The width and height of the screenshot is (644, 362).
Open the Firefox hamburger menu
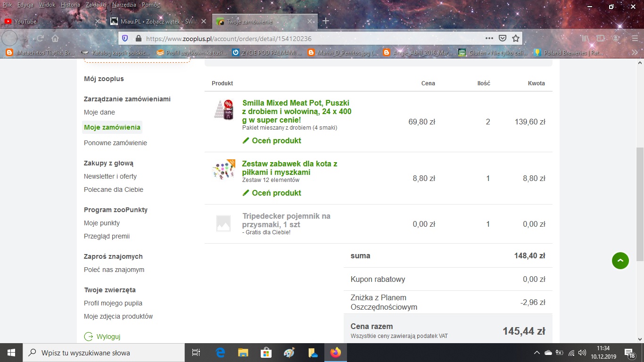[634, 38]
